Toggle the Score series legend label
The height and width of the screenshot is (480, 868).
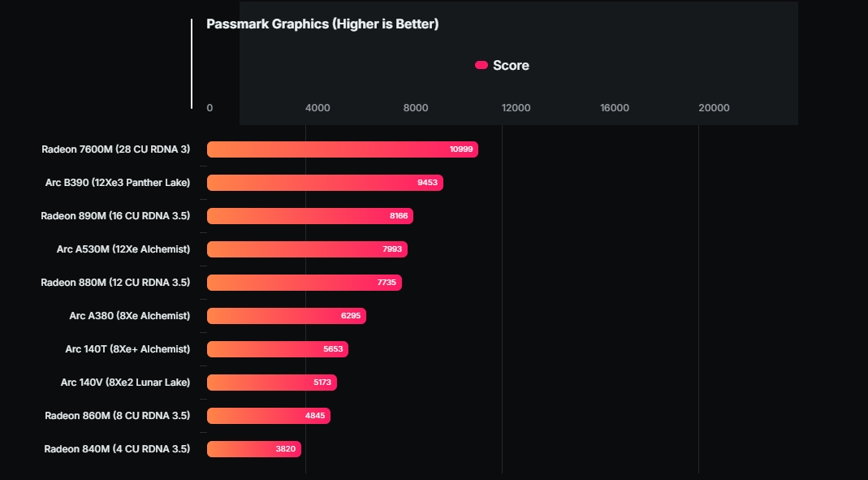pos(511,66)
